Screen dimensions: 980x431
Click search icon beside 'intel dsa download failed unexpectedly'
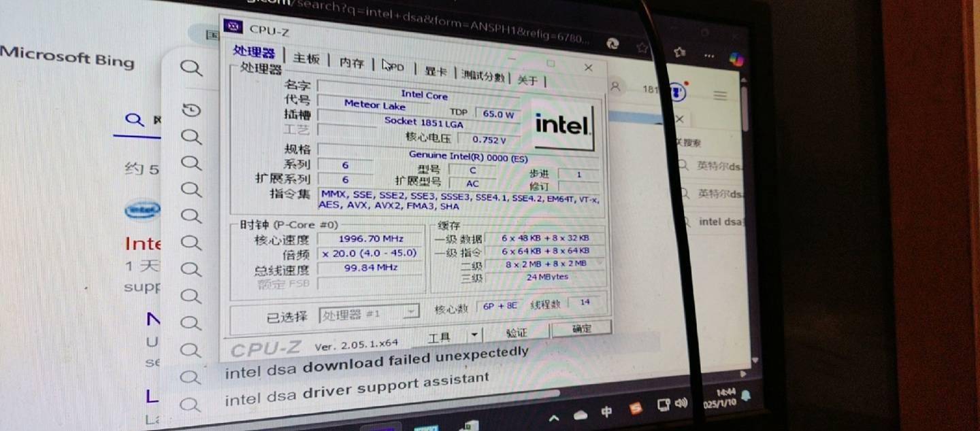[x=191, y=377]
